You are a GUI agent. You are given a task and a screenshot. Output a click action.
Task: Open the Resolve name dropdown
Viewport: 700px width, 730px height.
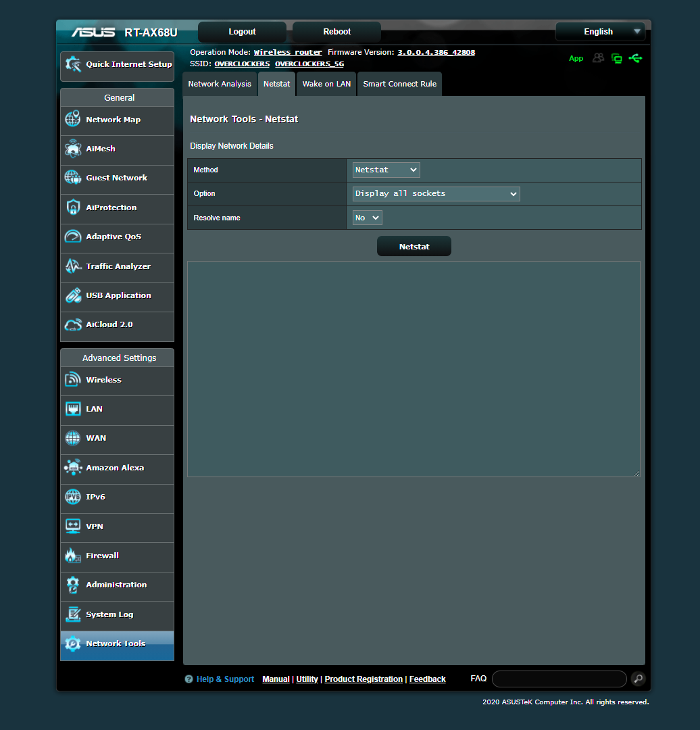pos(367,218)
